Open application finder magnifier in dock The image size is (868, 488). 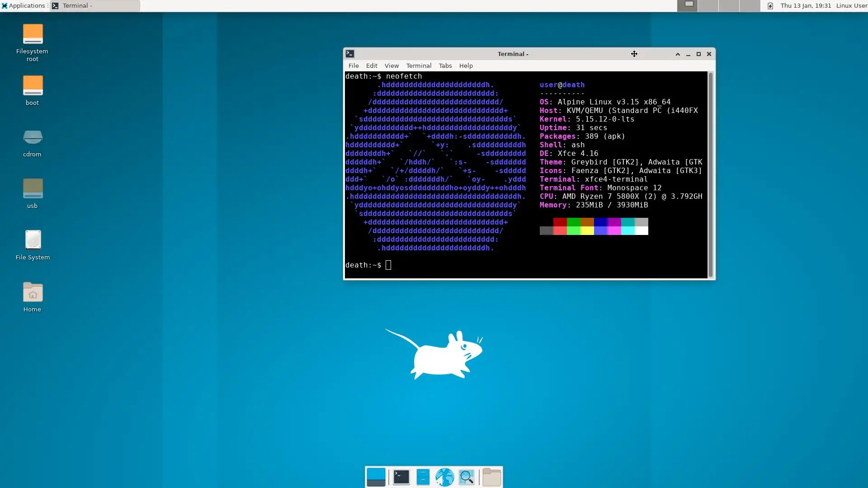click(466, 477)
